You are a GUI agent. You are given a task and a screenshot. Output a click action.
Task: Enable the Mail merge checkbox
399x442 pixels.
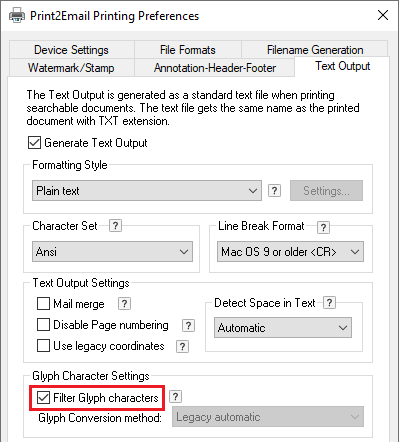43,304
